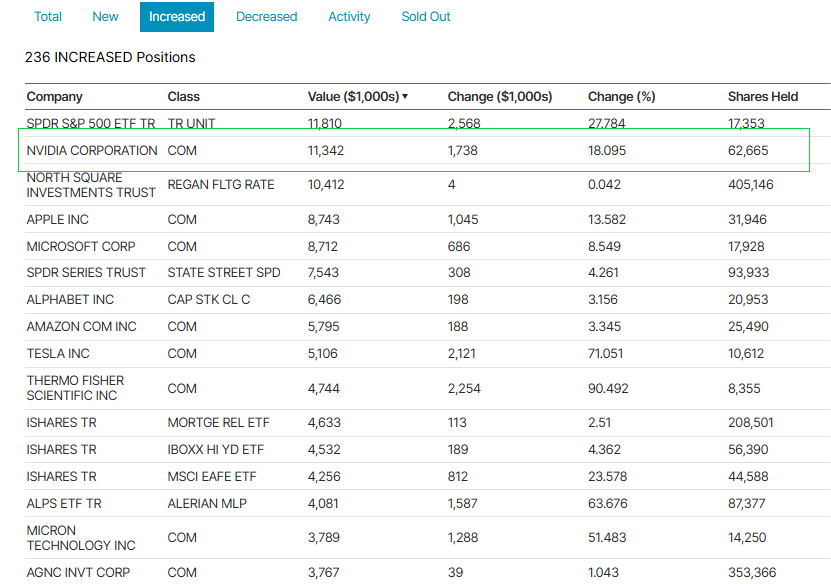Open the NVIDIA CORPORATION position
Image resolution: width=831 pixels, height=584 pixels.
pyautogui.click(x=93, y=150)
